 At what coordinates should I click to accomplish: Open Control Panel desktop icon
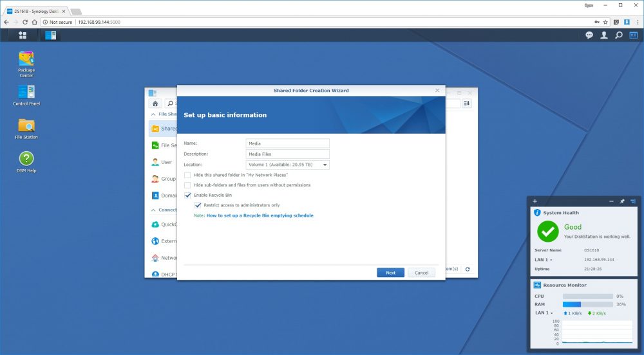coord(26,96)
